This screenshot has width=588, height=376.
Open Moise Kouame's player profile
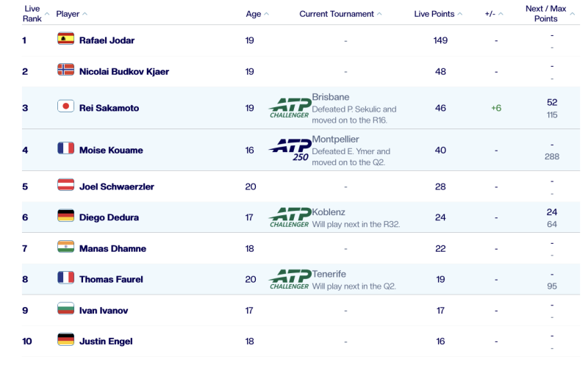(x=111, y=151)
